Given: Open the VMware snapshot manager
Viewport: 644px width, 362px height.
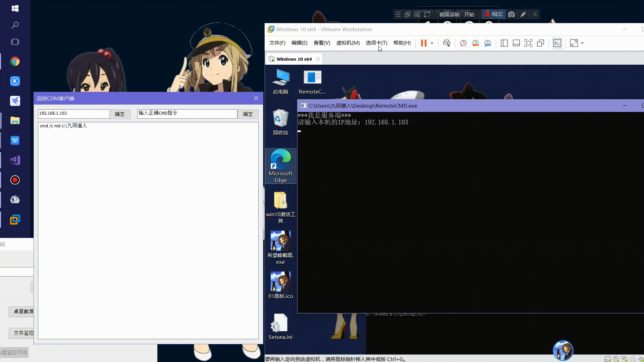Looking at the screenshot, I should pos(487,43).
